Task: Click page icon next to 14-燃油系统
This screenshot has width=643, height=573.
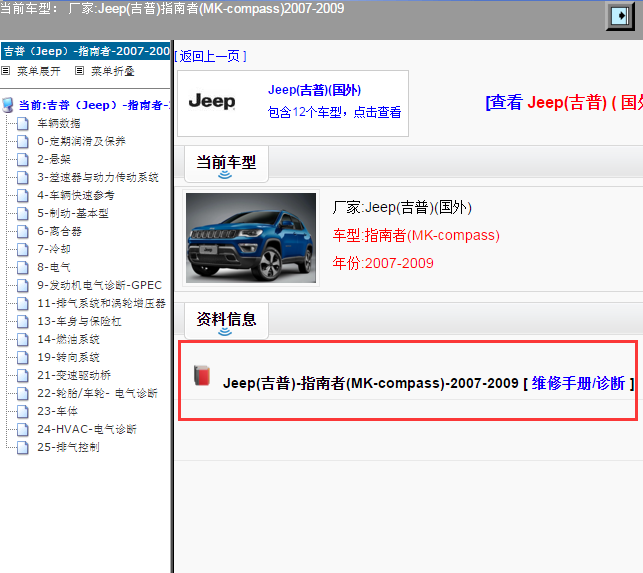Action: [23, 339]
